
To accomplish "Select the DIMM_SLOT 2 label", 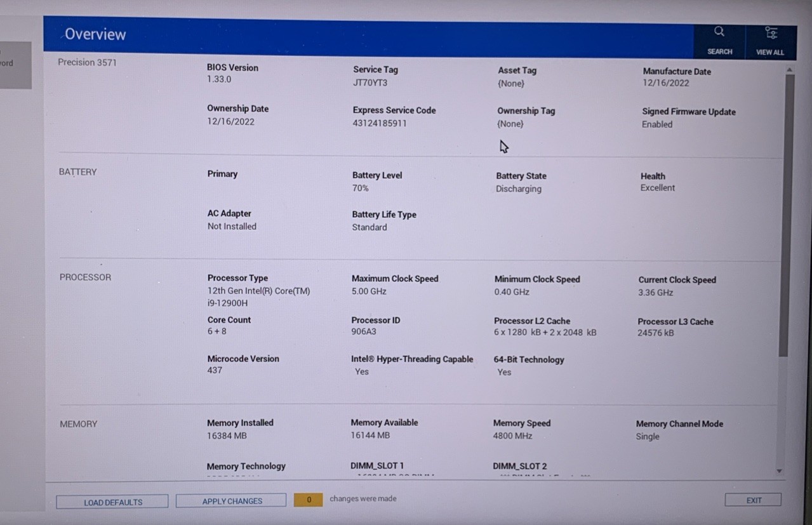I will pos(520,467).
